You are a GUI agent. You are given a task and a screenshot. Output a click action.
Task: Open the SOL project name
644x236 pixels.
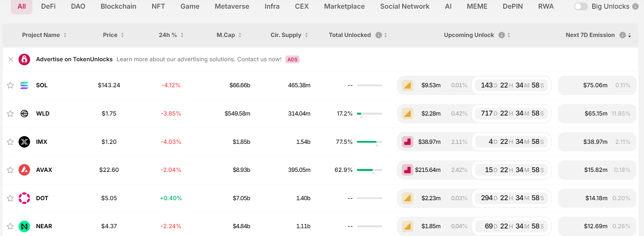coord(42,85)
